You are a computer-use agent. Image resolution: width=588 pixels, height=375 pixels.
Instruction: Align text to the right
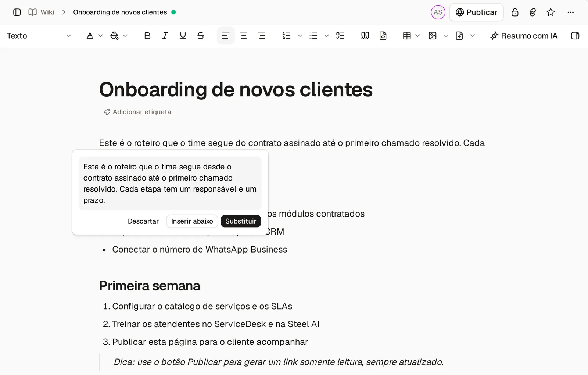261,36
